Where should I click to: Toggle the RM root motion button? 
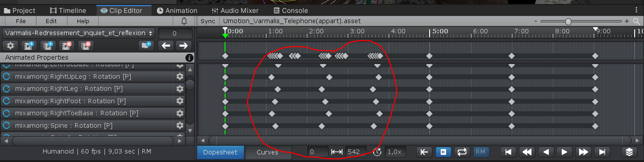[480, 152]
